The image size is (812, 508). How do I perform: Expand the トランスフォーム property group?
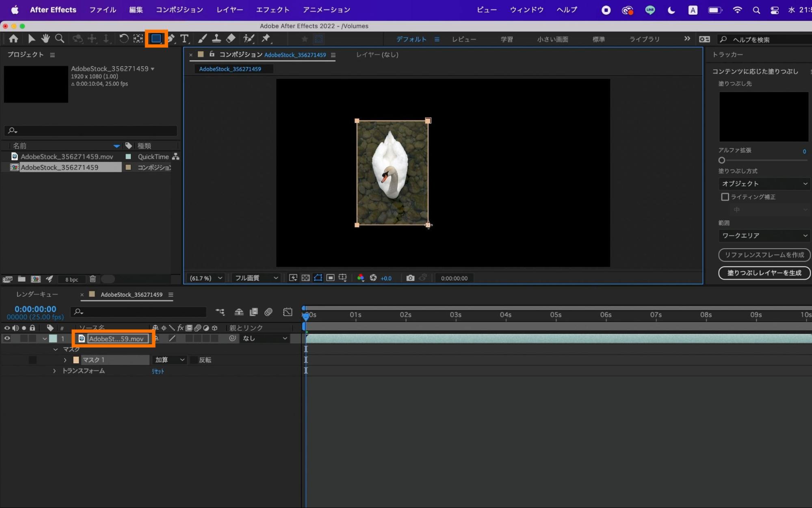click(x=54, y=371)
